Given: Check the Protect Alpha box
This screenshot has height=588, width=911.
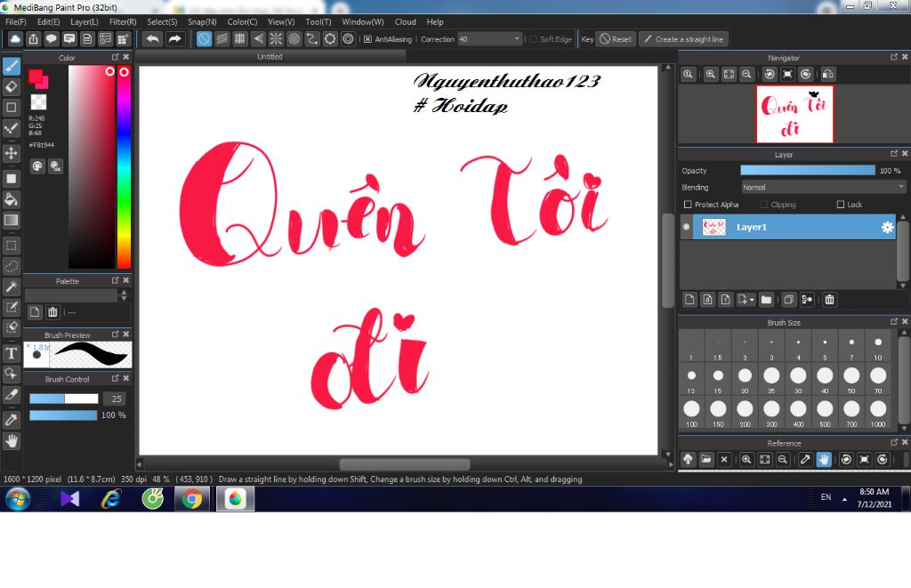Looking at the screenshot, I should pos(688,205).
